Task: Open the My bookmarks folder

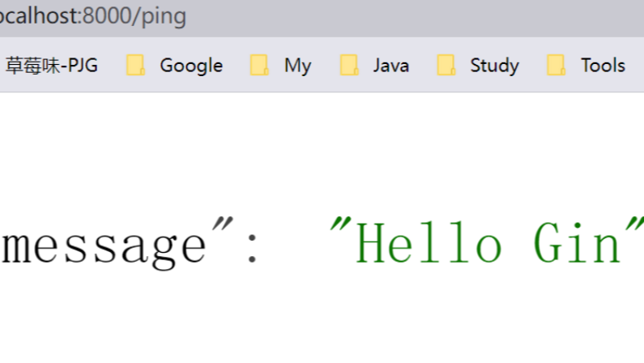Action: (281, 66)
